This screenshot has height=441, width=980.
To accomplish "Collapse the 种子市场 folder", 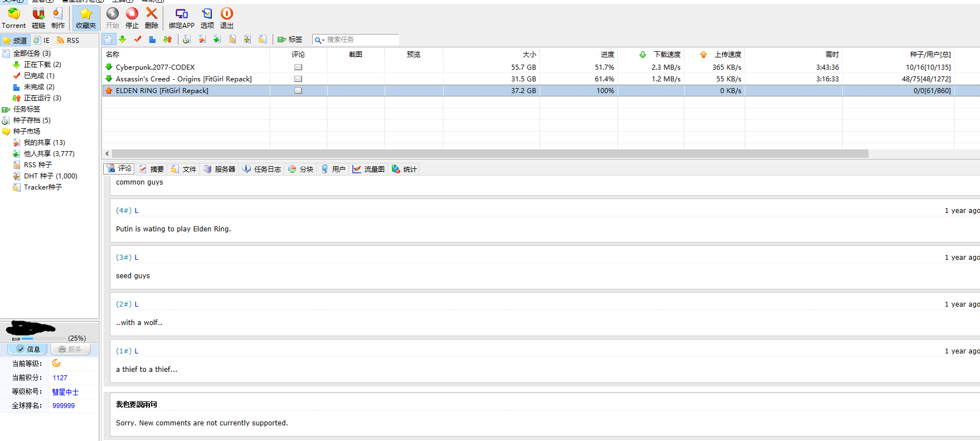I will (27, 132).
